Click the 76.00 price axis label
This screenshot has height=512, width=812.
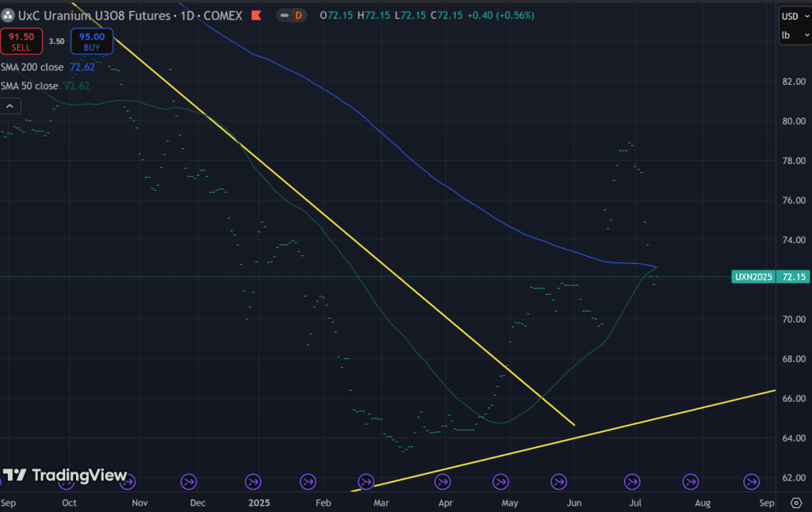pos(794,201)
